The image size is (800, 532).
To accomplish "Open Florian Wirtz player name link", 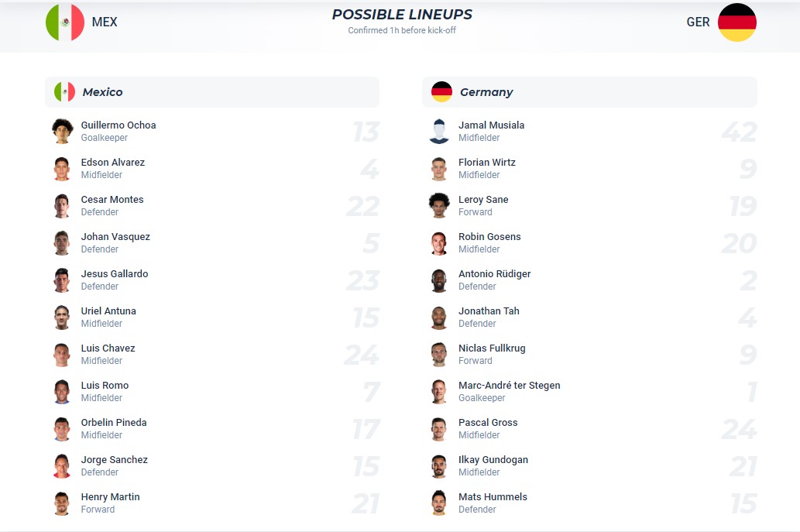I will point(487,163).
